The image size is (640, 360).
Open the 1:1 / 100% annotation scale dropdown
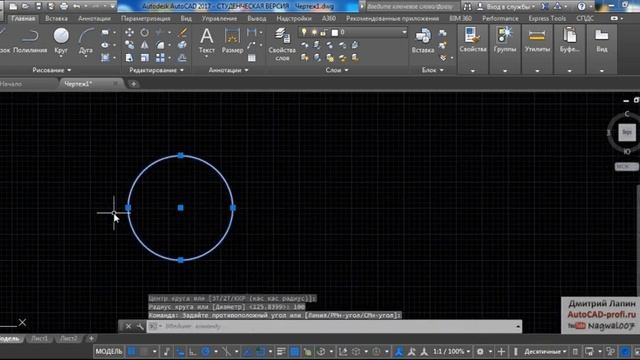point(451,351)
